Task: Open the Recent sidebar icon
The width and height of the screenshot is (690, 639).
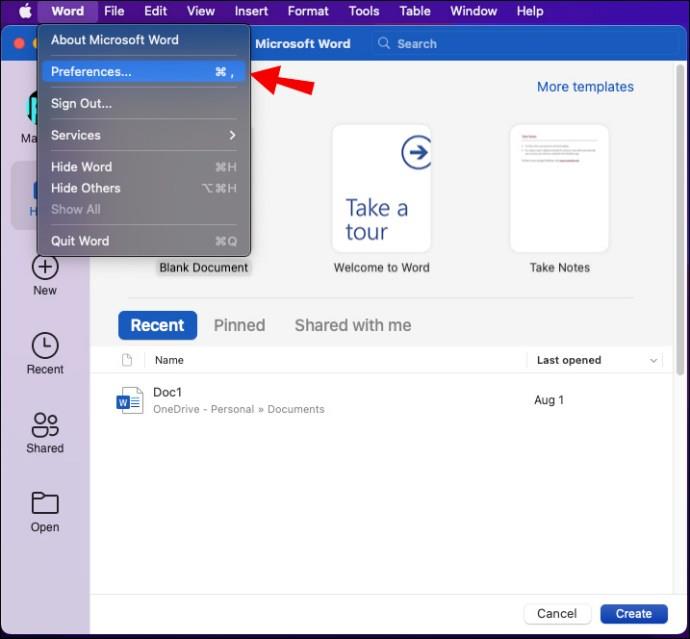Action: [x=45, y=345]
